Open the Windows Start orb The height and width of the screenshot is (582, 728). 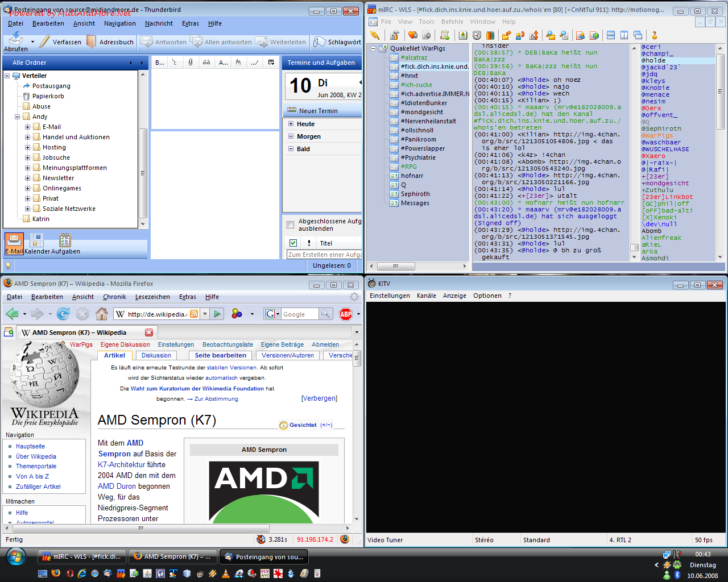tap(15, 556)
